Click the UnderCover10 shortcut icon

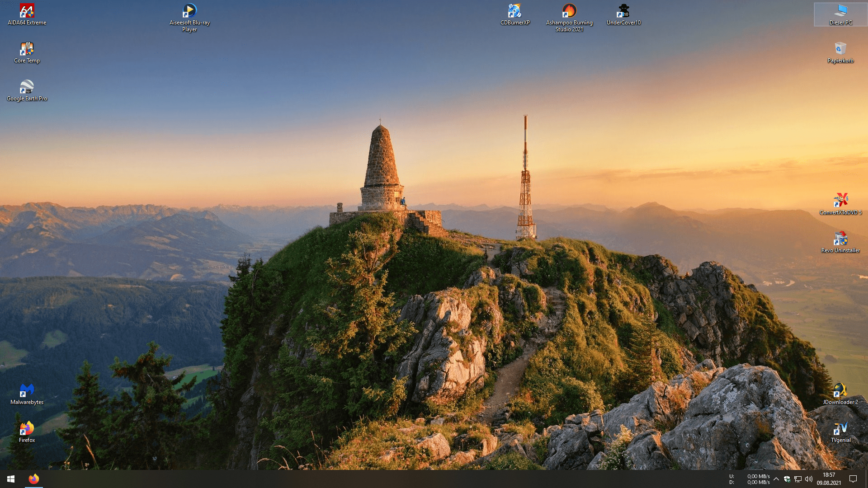[x=623, y=11]
